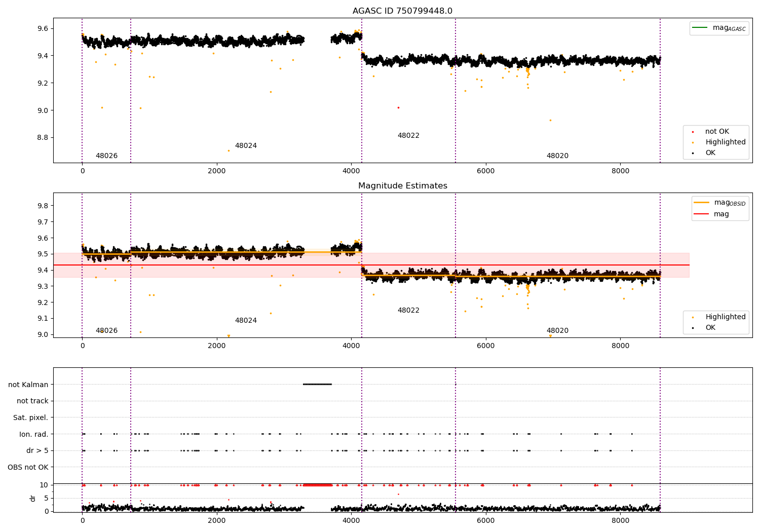Viewport: 760px width, 532px height.
Task: Click x-axis tick 6000 under bottom plot
Action: tap(486, 520)
